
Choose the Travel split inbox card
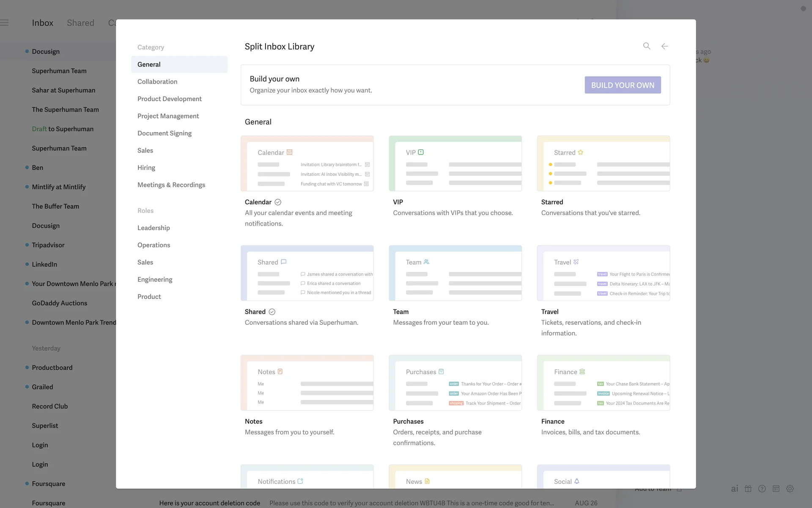pos(603,273)
